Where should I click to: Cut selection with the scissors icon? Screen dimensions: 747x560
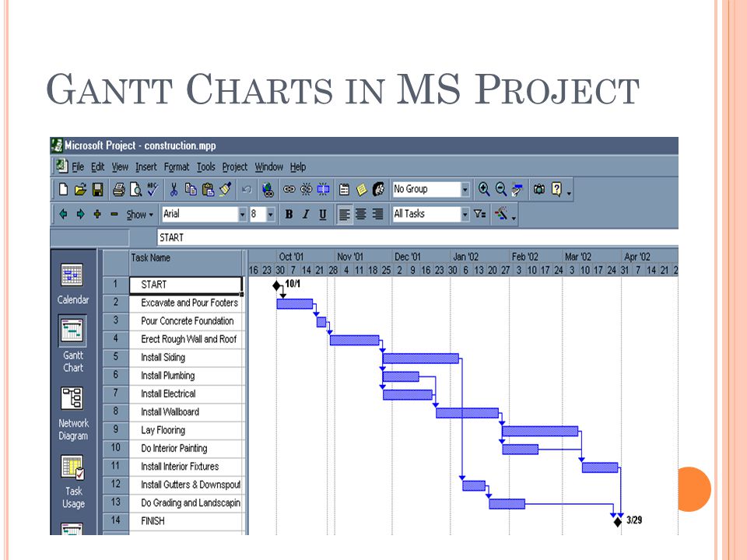point(174,190)
